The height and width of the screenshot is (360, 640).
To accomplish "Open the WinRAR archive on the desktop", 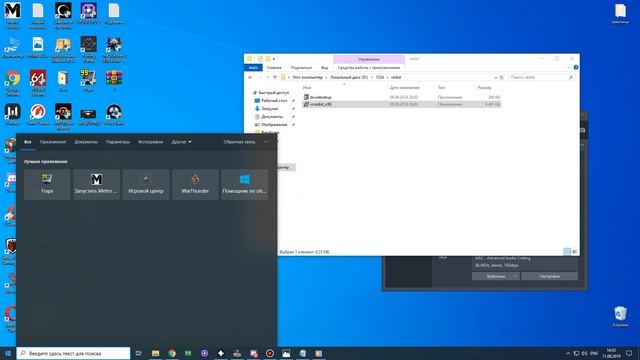I will [x=114, y=80].
